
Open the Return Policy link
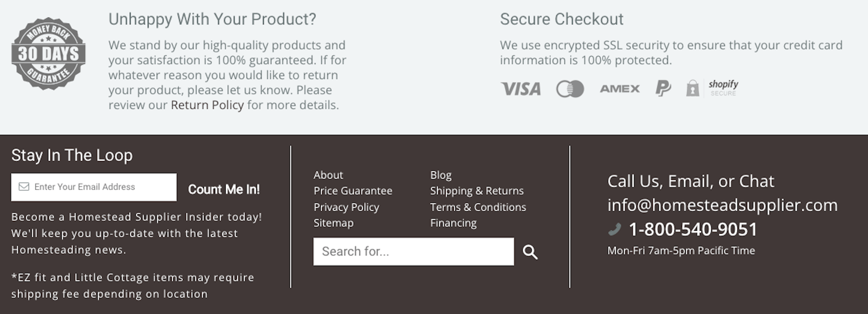tap(207, 105)
